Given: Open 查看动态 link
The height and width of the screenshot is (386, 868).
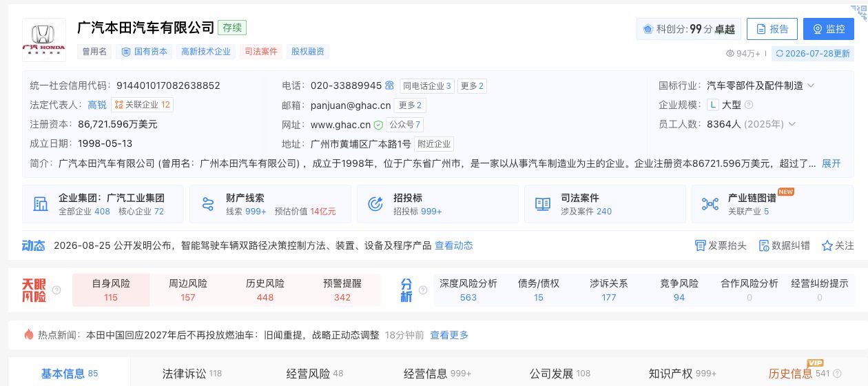Looking at the screenshot, I should point(453,245).
